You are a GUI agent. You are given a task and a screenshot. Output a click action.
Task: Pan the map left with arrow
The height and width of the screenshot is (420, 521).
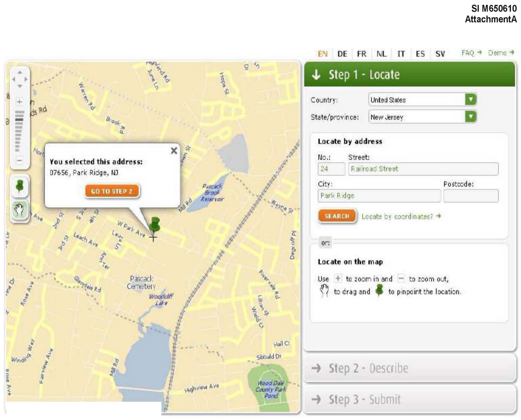(x=14, y=79)
